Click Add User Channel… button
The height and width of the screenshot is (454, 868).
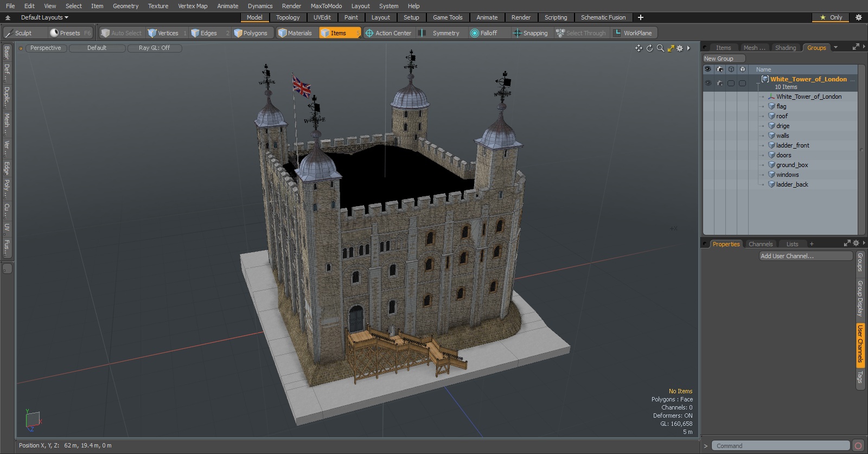806,256
